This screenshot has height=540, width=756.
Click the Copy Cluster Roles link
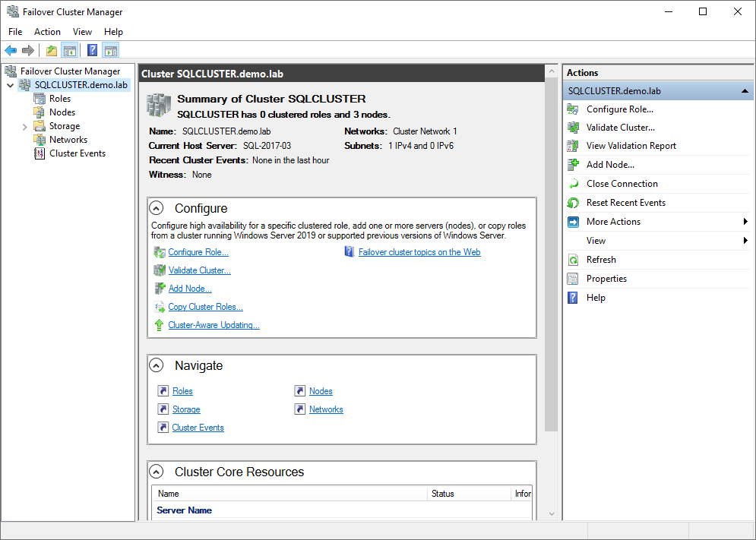[x=205, y=306]
